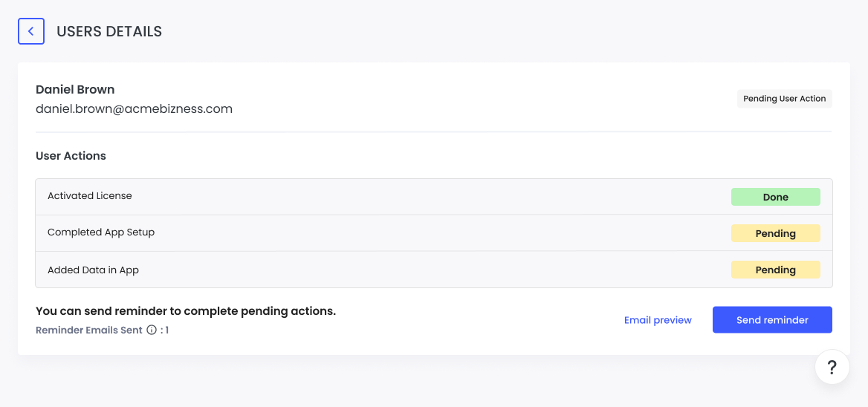
Task: Click the divider line below the email address
Action: coord(433,132)
